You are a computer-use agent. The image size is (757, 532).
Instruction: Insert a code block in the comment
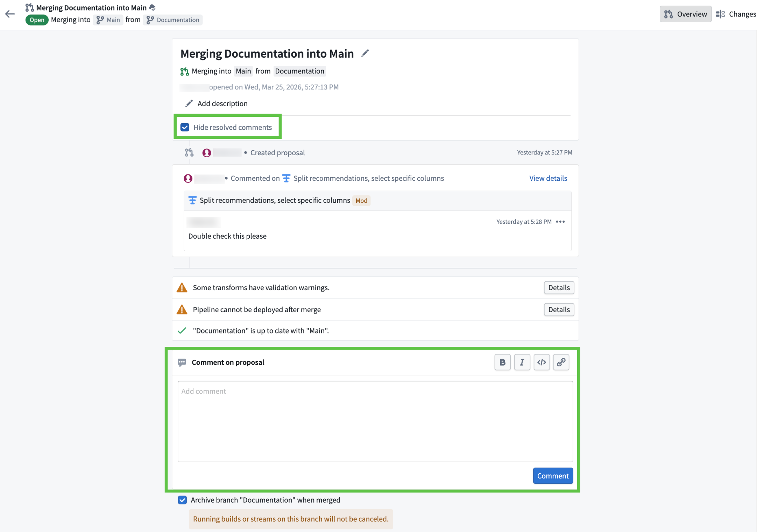click(x=542, y=362)
